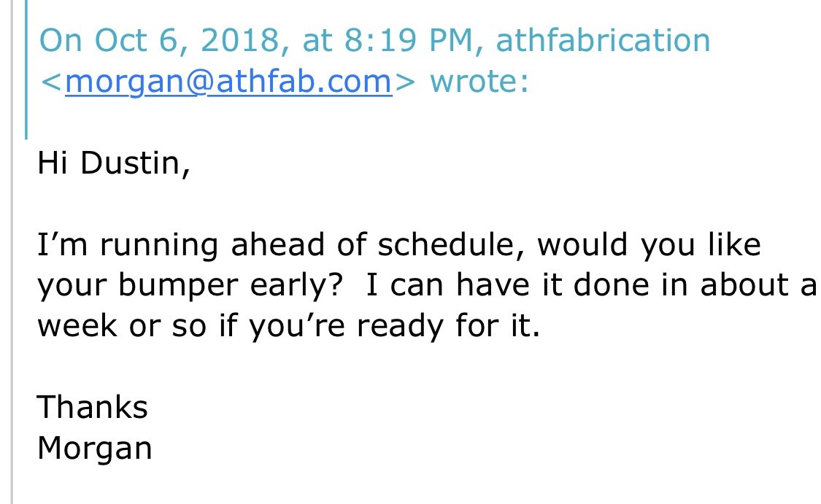Open the morgan@athfab.com email link
The width and height of the screenshot is (821, 504).
point(228,82)
